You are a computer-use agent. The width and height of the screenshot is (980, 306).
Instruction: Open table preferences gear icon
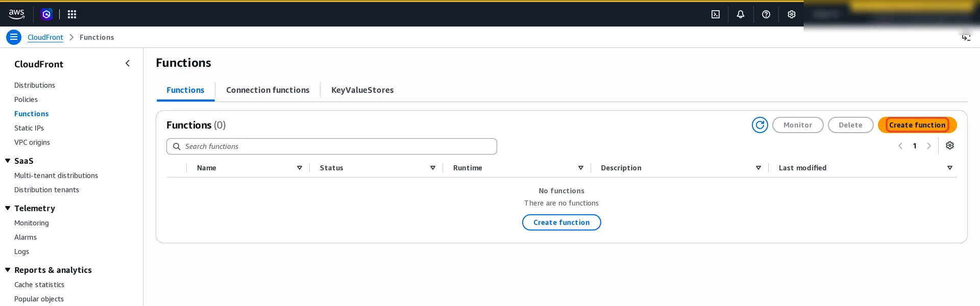950,146
